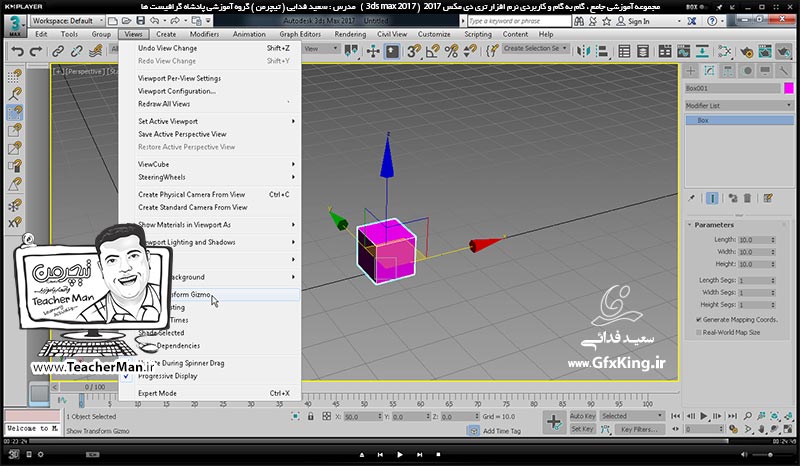Click the Mirror tool icon
Screen dimensions: 800x466
tap(583, 51)
